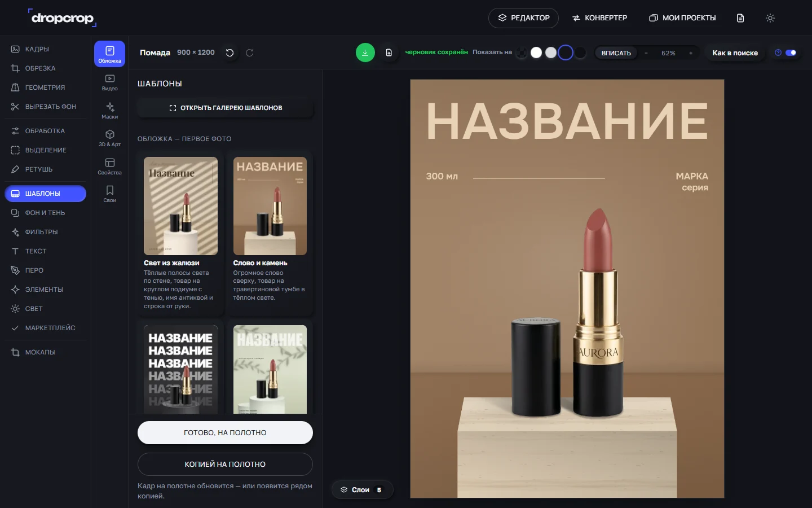Click the Вписать fit button
This screenshot has width=812, height=508.
click(616, 53)
